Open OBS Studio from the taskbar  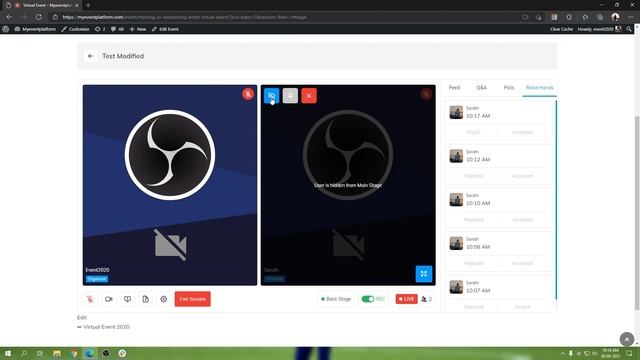tap(106, 353)
